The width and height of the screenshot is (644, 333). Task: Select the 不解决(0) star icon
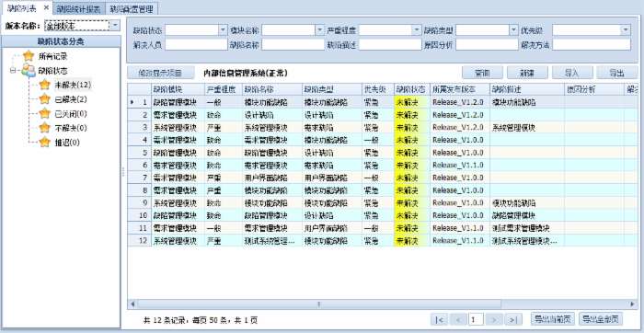point(45,128)
